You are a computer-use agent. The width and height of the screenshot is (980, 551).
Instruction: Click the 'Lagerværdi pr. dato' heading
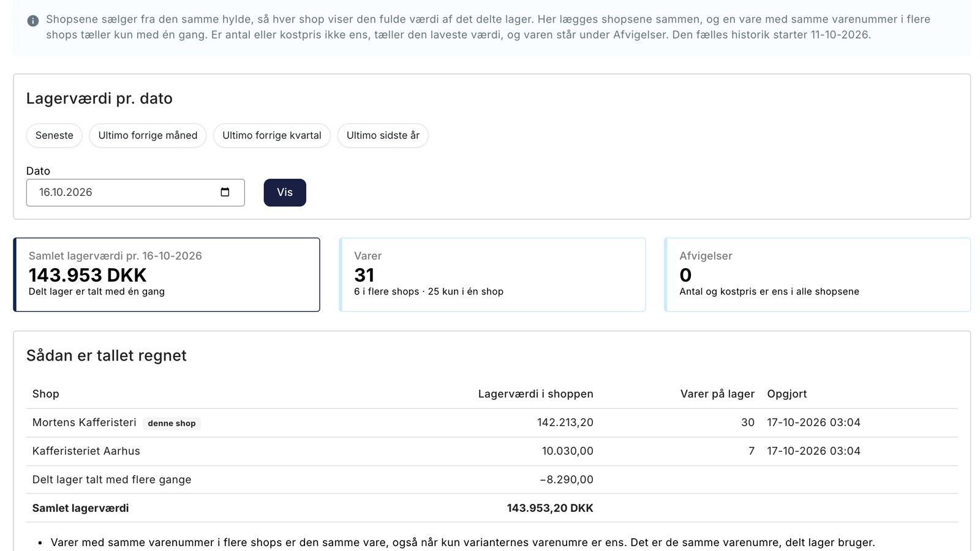99,99
